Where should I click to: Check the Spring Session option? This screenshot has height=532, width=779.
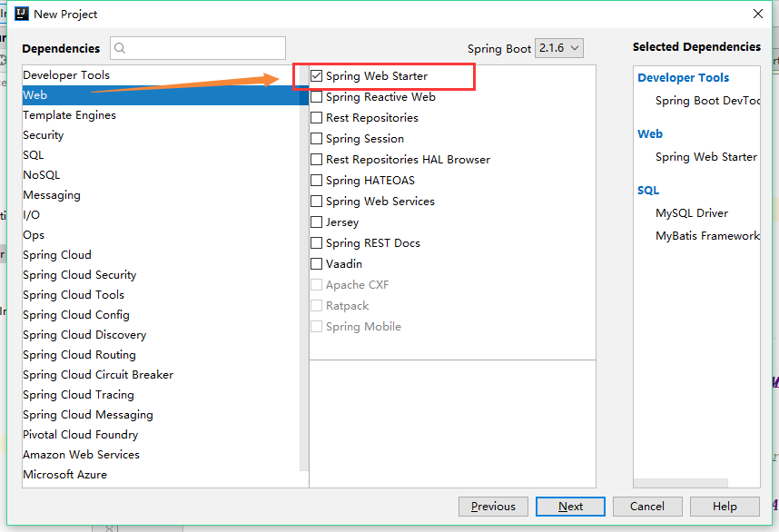(x=317, y=139)
